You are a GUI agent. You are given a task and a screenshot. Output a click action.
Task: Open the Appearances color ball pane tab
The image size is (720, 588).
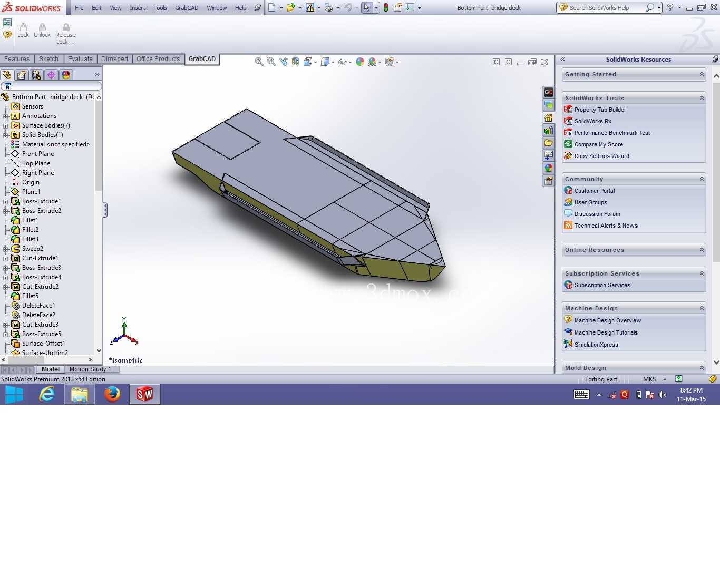point(548,168)
